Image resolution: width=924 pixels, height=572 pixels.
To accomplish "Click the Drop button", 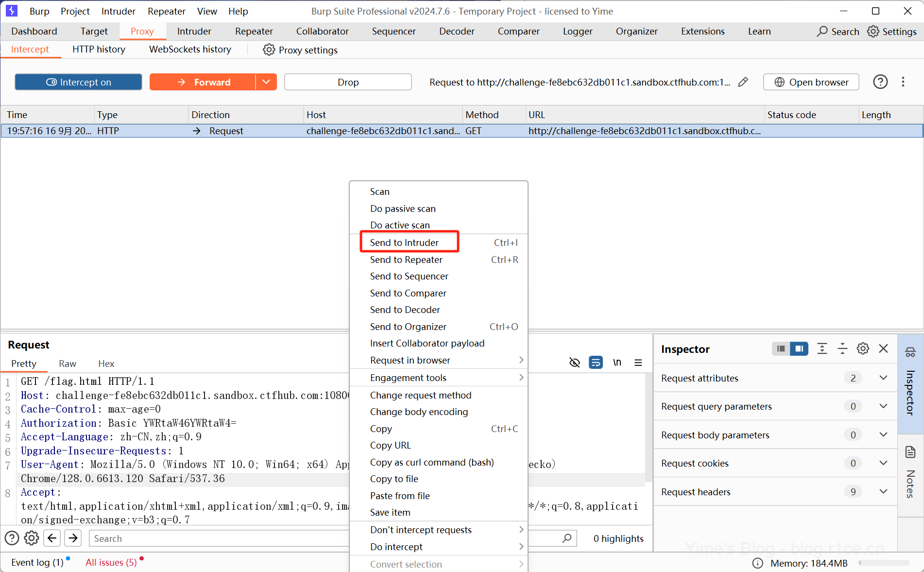I will 348,82.
